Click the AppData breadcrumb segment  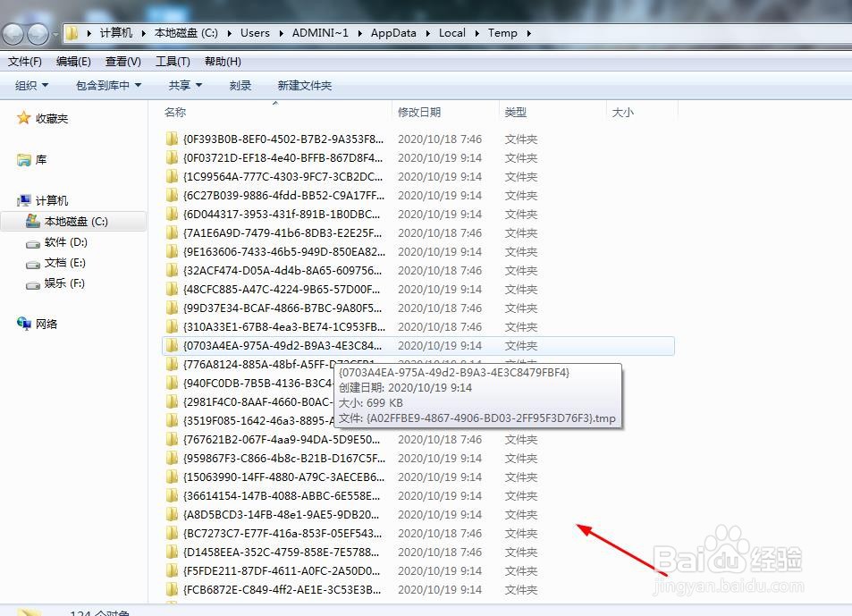393,33
